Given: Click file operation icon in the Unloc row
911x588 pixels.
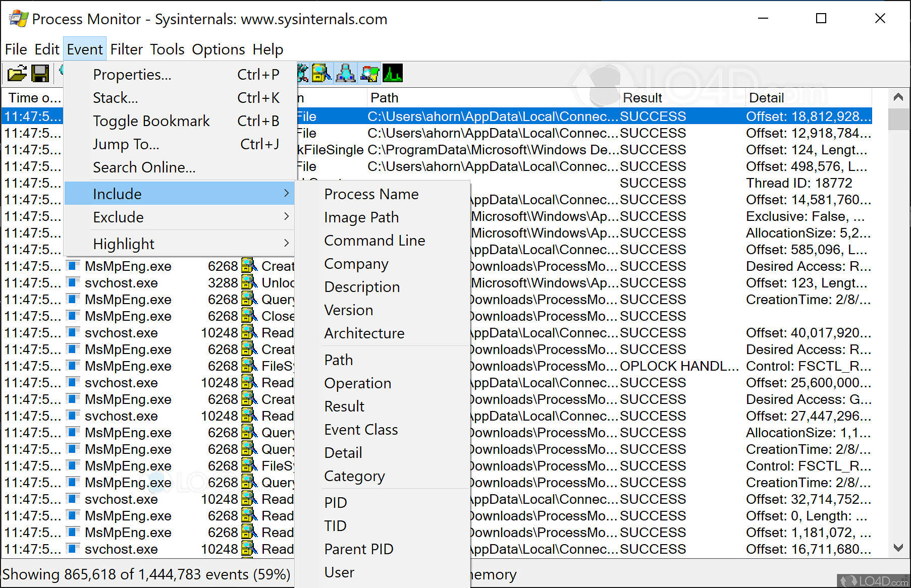Looking at the screenshot, I should (x=249, y=282).
